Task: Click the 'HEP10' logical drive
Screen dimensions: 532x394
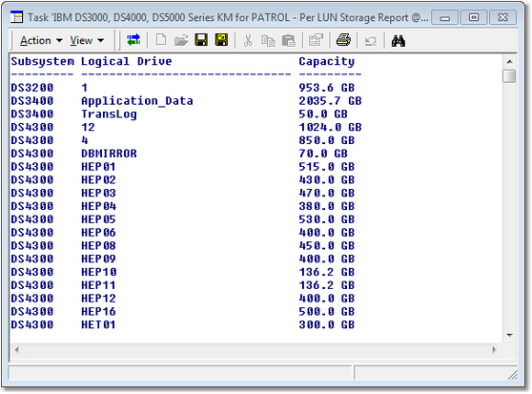Action: click(98, 272)
